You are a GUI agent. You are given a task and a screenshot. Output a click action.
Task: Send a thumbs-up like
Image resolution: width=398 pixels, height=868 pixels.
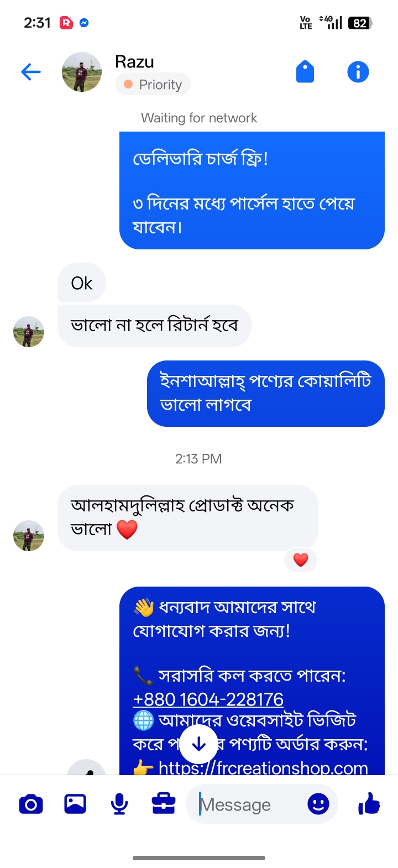point(369,803)
